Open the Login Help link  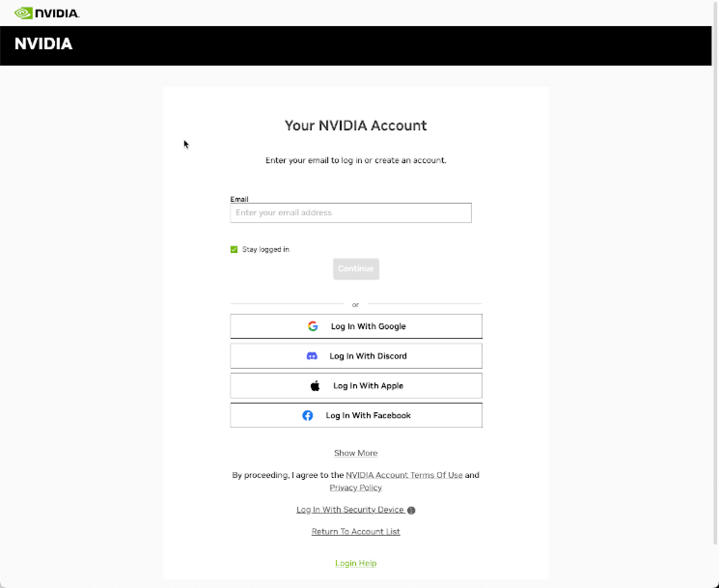click(x=356, y=563)
